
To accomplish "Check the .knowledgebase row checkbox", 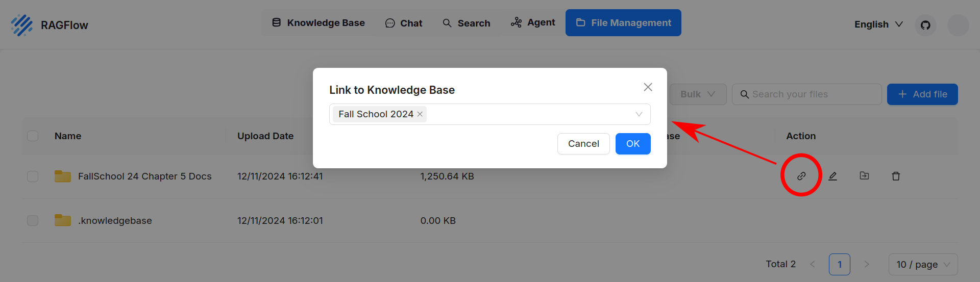I will (33, 220).
